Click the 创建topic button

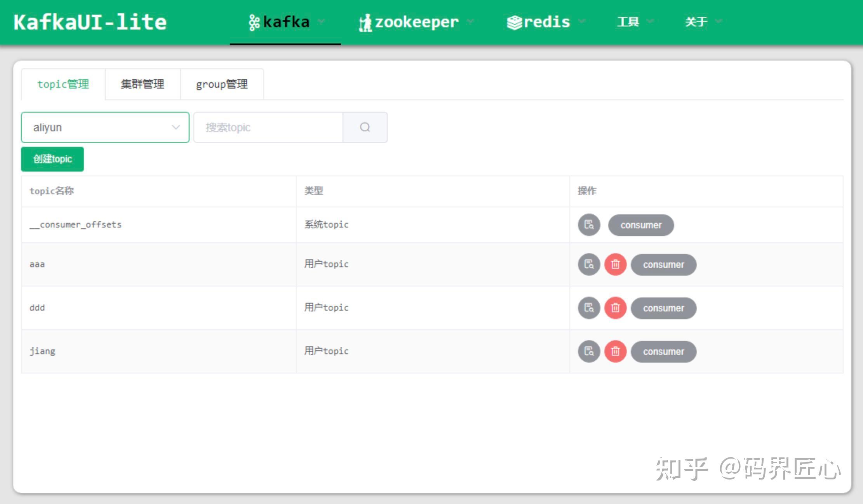coord(52,159)
